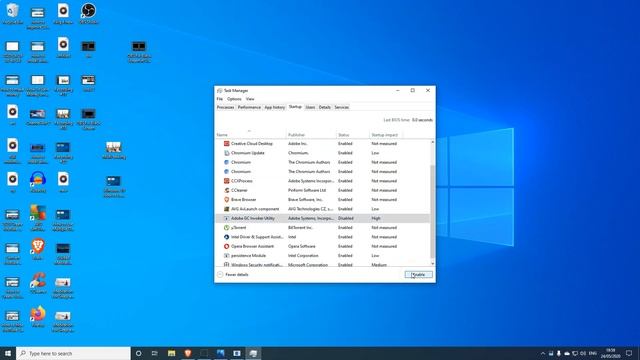The width and height of the screenshot is (640, 360).
Task: Sort by the Startup impact column header
Action: coord(386,135)
